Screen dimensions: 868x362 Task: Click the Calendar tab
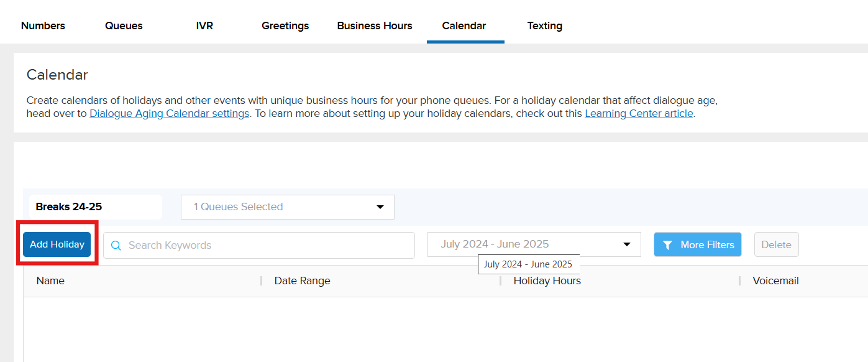click(x=464, y=26)
